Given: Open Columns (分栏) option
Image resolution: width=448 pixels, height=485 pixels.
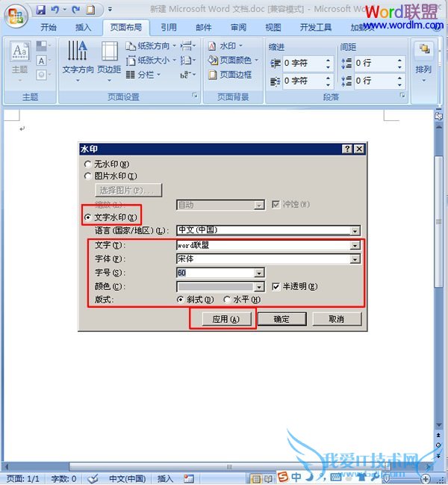Looking at the screenshot, I should point(143,75).
